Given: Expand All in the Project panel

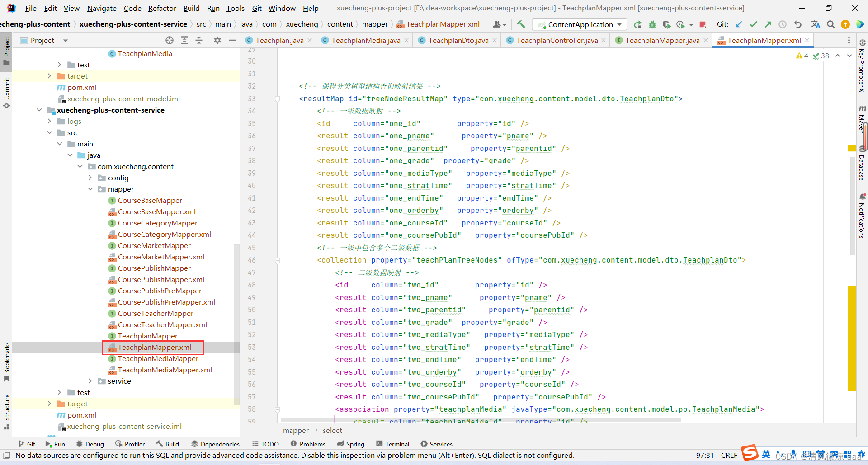Looking at the screenshot, I should click(184, 40).
